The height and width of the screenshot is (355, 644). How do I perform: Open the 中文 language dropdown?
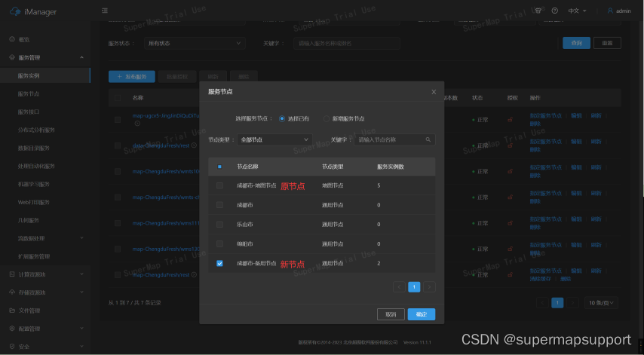(577, 11)
